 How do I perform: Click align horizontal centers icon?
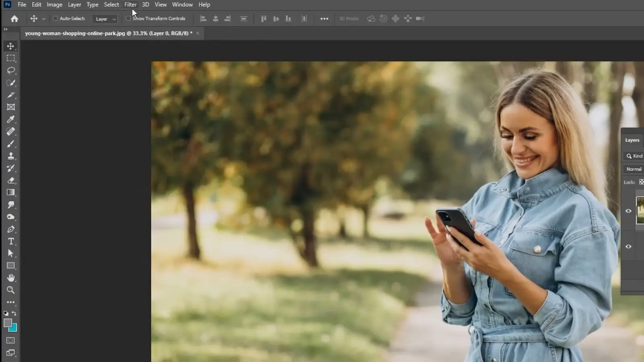[x=216, y=19]
